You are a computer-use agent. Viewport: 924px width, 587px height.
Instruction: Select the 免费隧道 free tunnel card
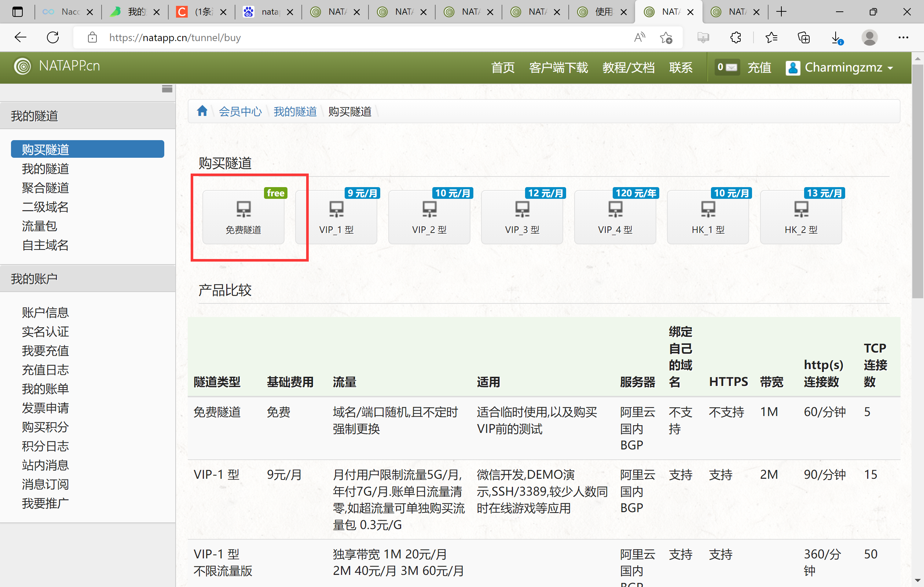[x=243, y=217]
